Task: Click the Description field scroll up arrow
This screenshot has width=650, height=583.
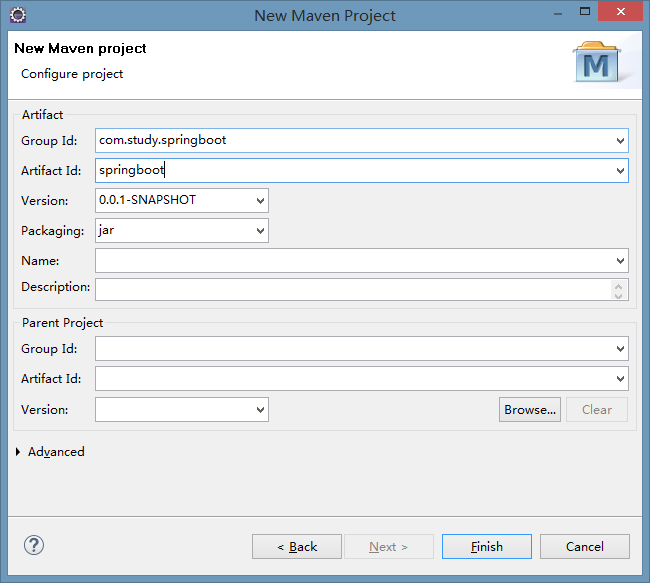Action: pos(618,286)
